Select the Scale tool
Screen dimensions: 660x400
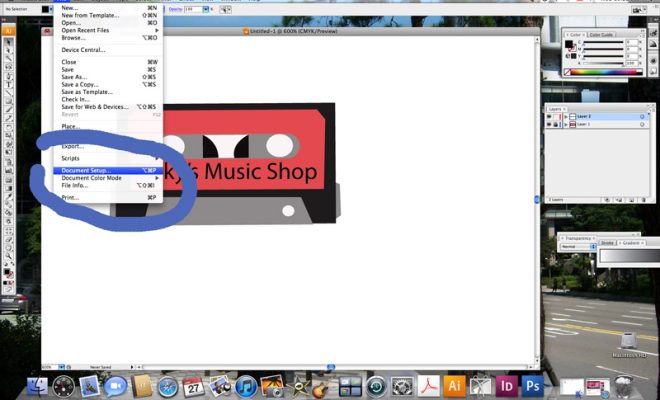[x=8, y=136]
